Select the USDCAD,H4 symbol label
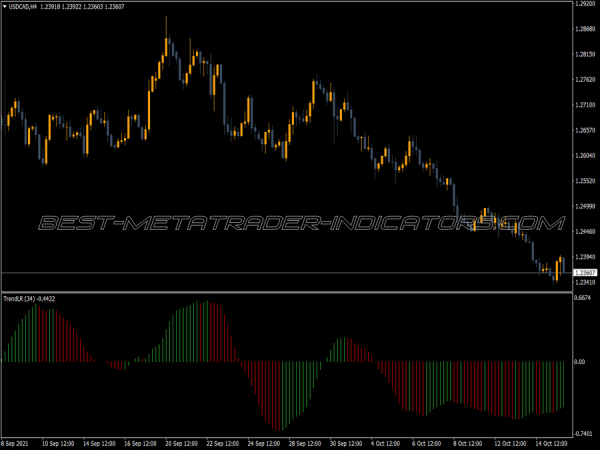Image resolution: width=600 pixels, height=450 pixels. (x=23, y=7)
